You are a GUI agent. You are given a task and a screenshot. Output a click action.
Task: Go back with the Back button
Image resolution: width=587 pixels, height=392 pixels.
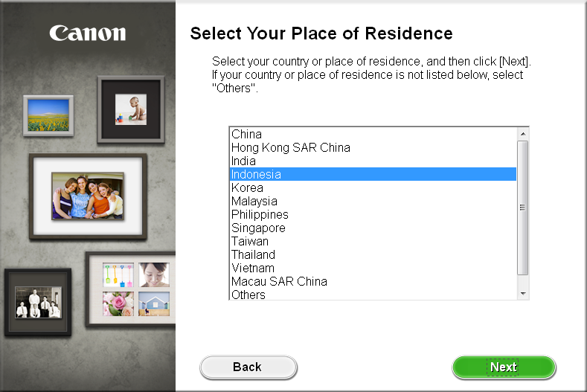point(248,367)
